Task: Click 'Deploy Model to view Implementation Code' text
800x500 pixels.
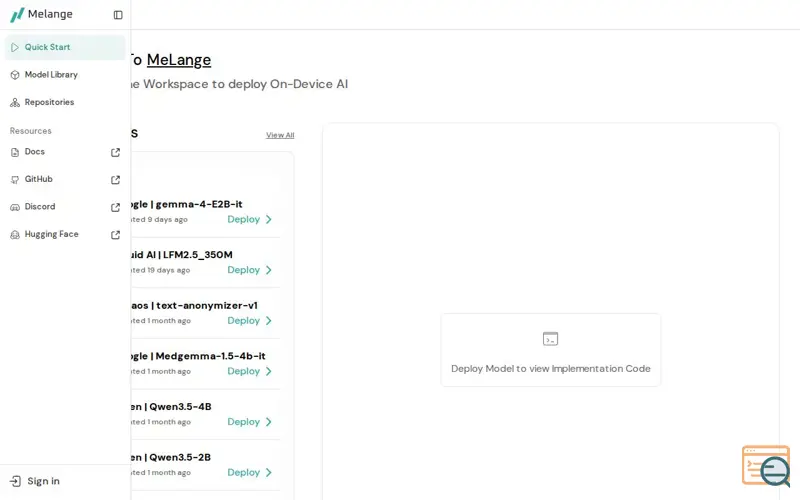Action: click(551, 368)
